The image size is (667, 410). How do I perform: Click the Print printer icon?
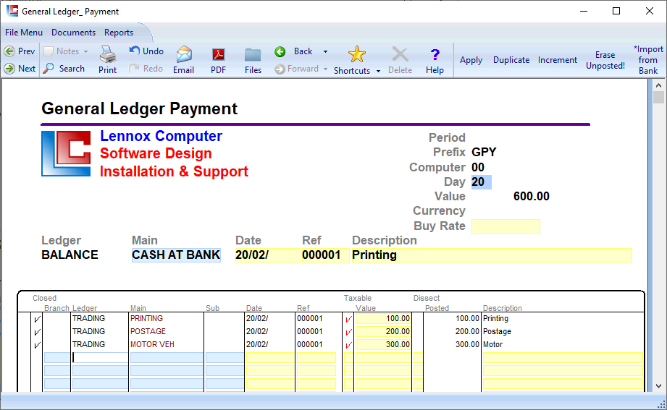click(x=107, y=56)
